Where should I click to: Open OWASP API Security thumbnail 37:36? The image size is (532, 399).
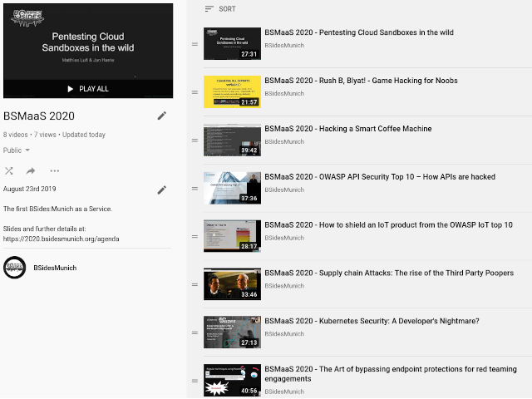click(x=233, y=188)
